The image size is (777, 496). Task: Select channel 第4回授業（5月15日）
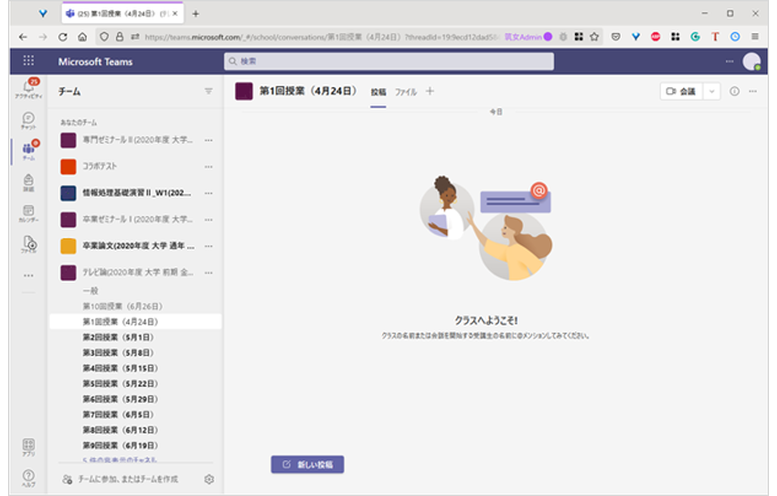coord(120,368)
